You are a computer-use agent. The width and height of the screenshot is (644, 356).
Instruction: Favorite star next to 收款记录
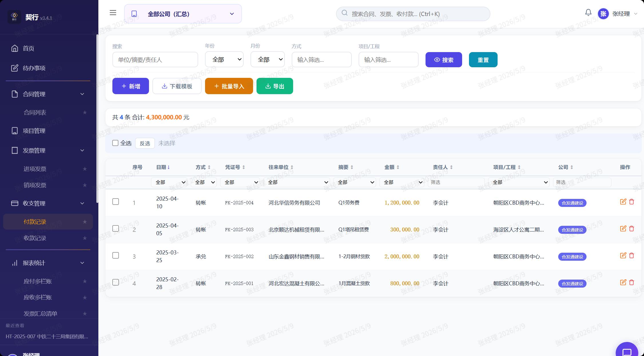(x=85, y=238)
